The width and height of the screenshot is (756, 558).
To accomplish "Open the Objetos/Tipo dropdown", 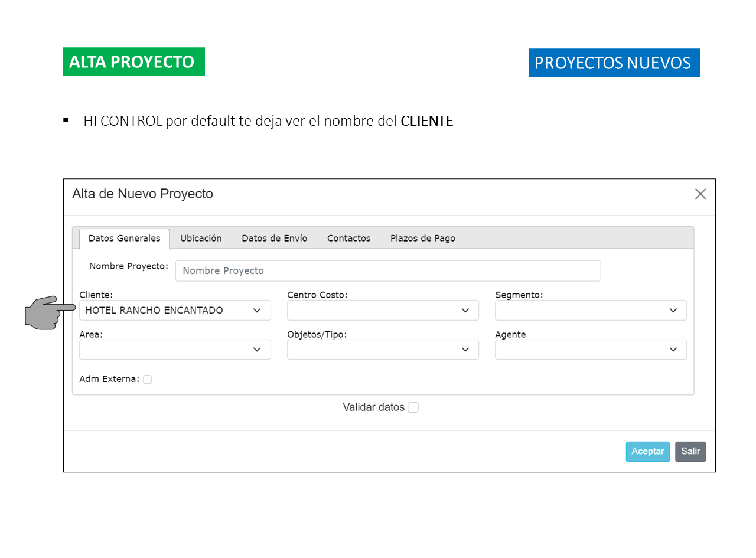I will (383, 350).
